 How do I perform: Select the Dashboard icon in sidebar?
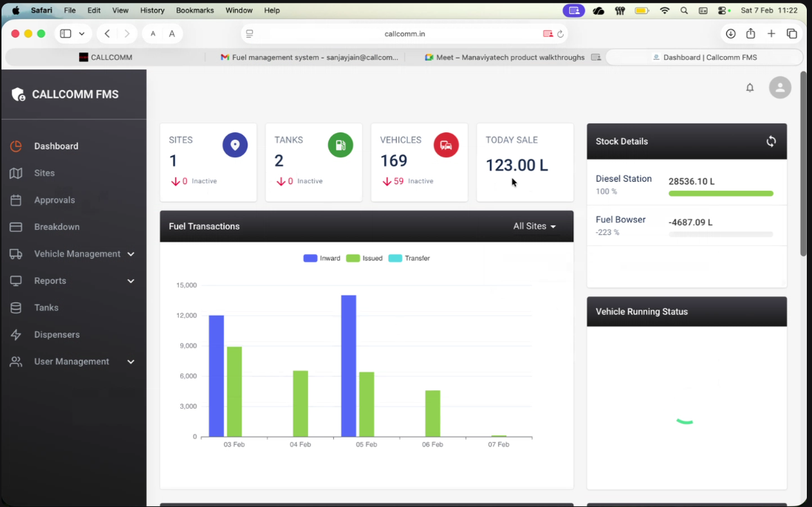point(15,146)
